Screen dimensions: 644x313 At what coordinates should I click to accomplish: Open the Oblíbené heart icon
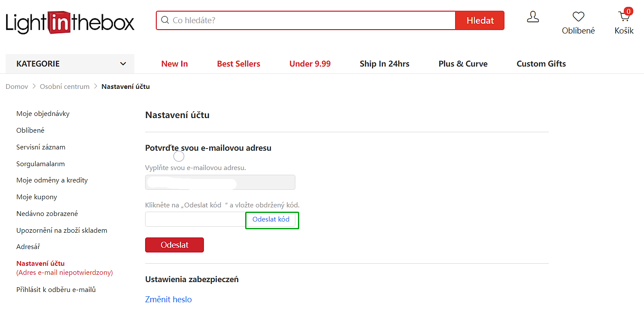coord(578,17)
